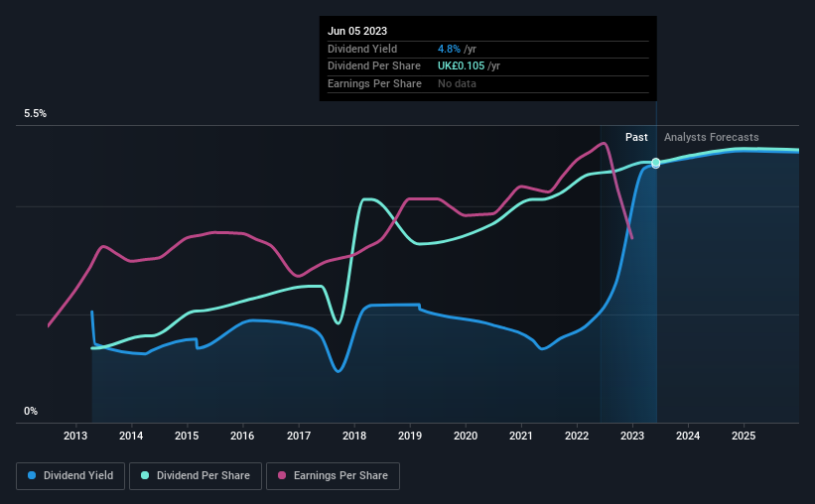Click the 2017 x-axis year label
Viewport: 815px width, 504px height.
point(299,436)
